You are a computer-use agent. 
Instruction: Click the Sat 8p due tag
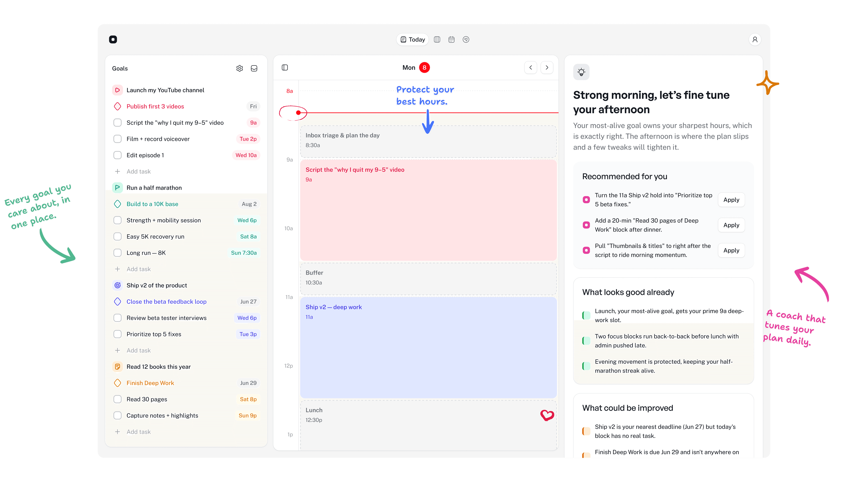[x=248, y=399]
